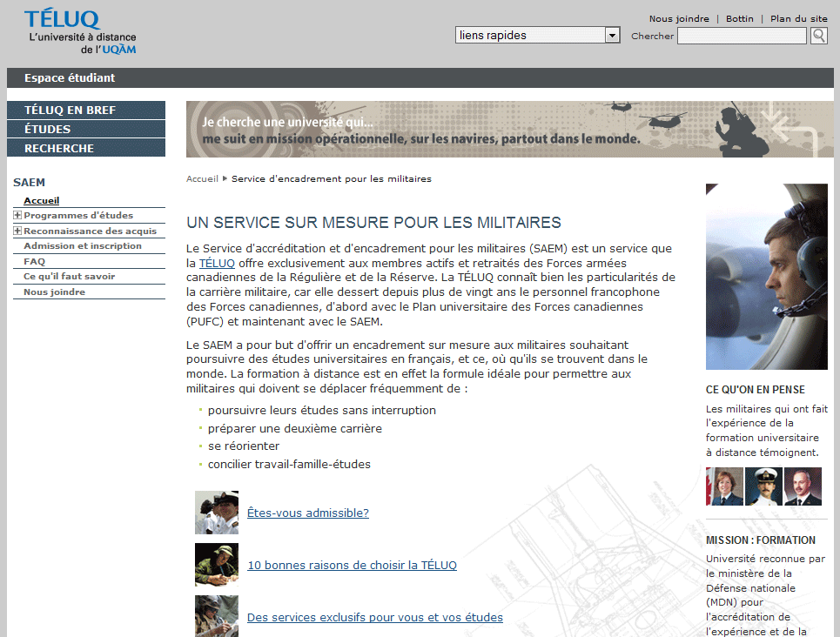Click bullet 'préparer une deuxième carrière'
The width and height of the screenshot is (840, 637).
[x=294, y=429]
